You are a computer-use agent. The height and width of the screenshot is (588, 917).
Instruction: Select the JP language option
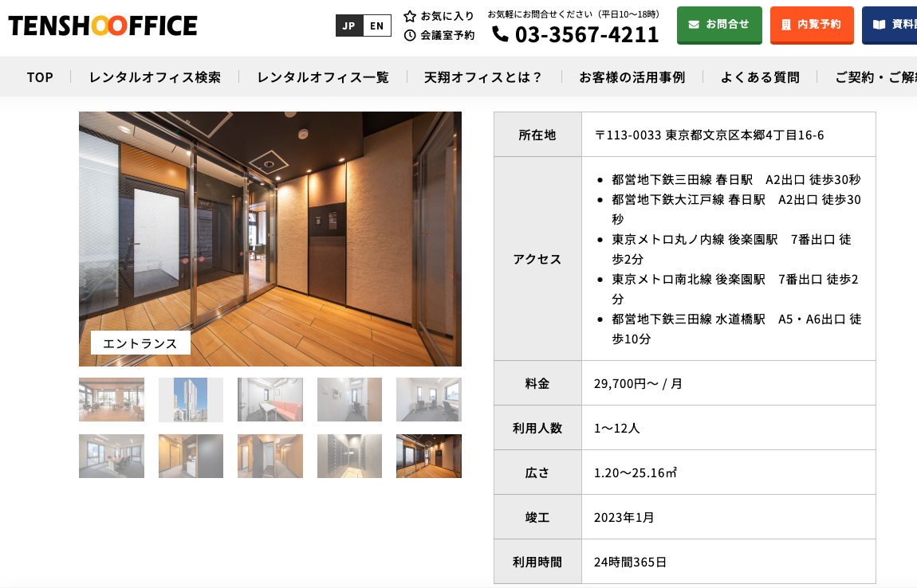[x=349, y=25]
